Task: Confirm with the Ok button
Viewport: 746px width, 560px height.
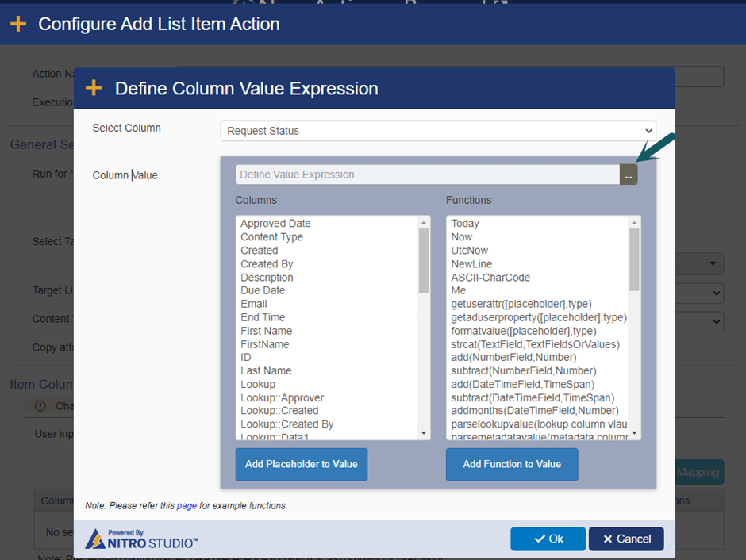Action: (x=548, y=539)
